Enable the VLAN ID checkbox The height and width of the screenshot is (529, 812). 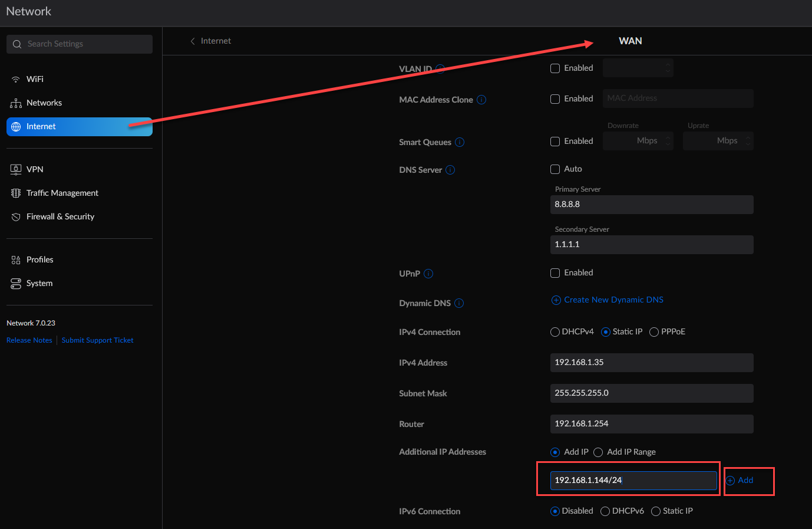point(555,68)
